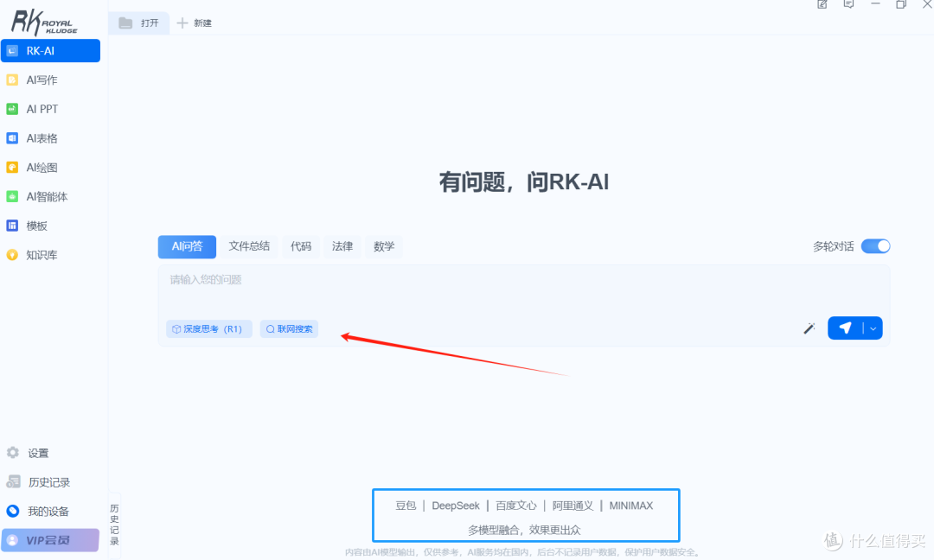Select the 法律 tab
This screenshot has width=934, height=560.
click(342, 246)
